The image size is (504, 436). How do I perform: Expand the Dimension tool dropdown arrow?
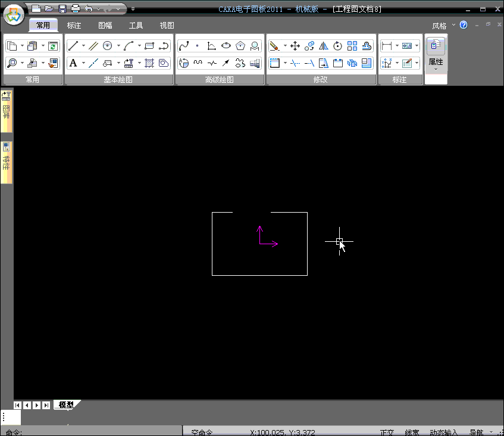(x=397, y=46)
